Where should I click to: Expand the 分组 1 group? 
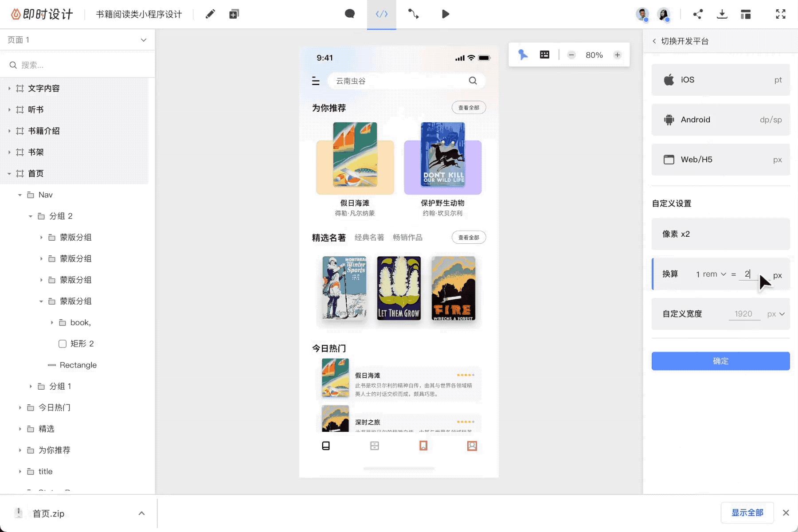coord(30,386)
